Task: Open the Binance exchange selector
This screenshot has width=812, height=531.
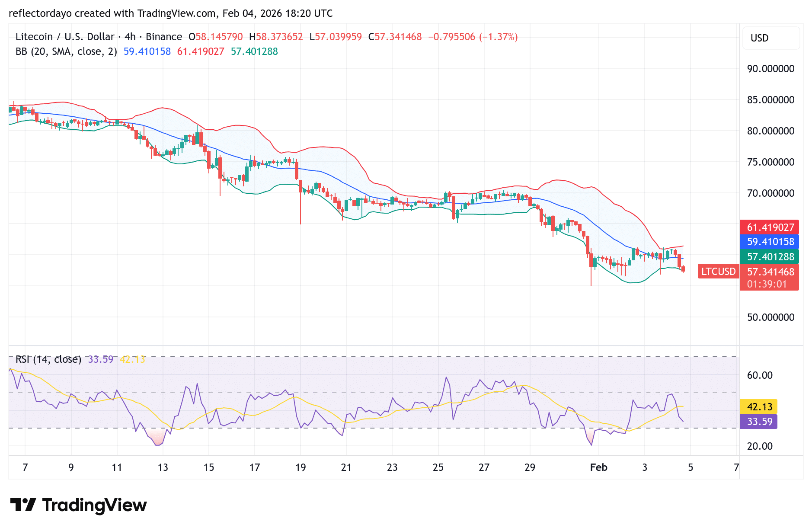Action: click(163, 37)
